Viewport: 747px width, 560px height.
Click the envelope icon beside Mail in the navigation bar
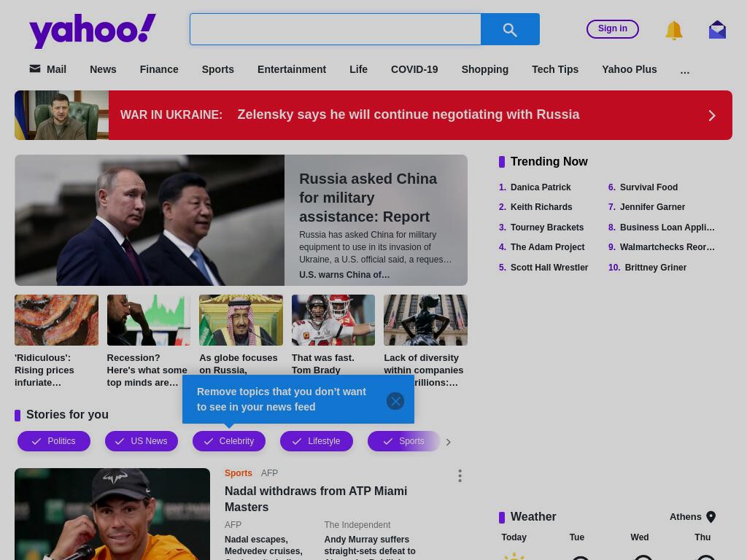(35, 69)
